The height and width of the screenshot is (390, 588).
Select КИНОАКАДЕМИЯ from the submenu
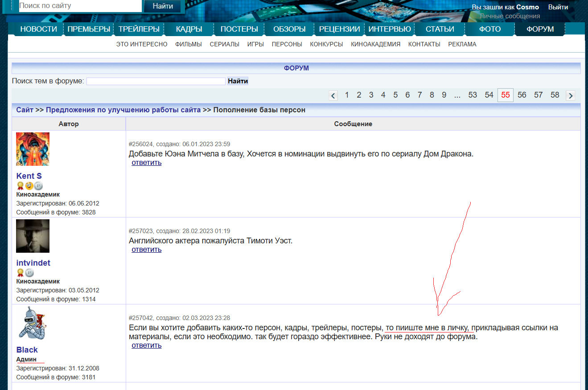coord(375,44)
